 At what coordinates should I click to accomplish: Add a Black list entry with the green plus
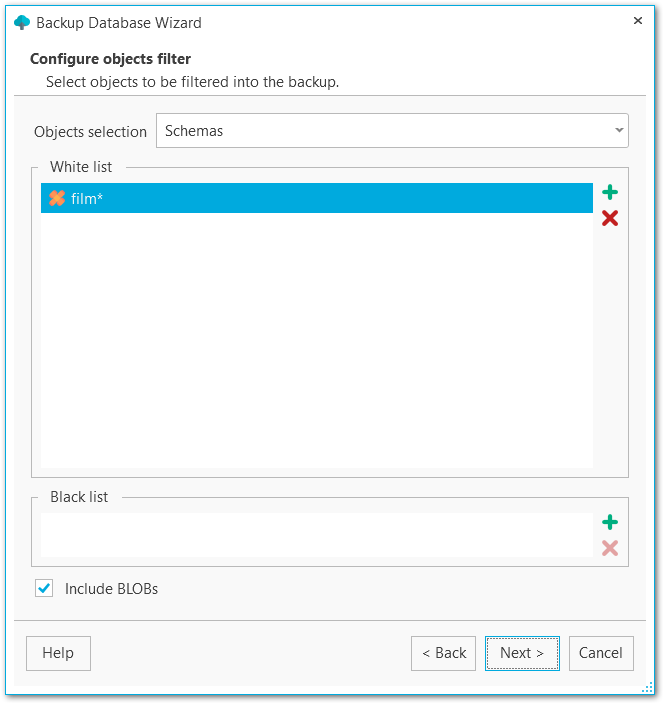pyautogui.click(x=610, y=522)
